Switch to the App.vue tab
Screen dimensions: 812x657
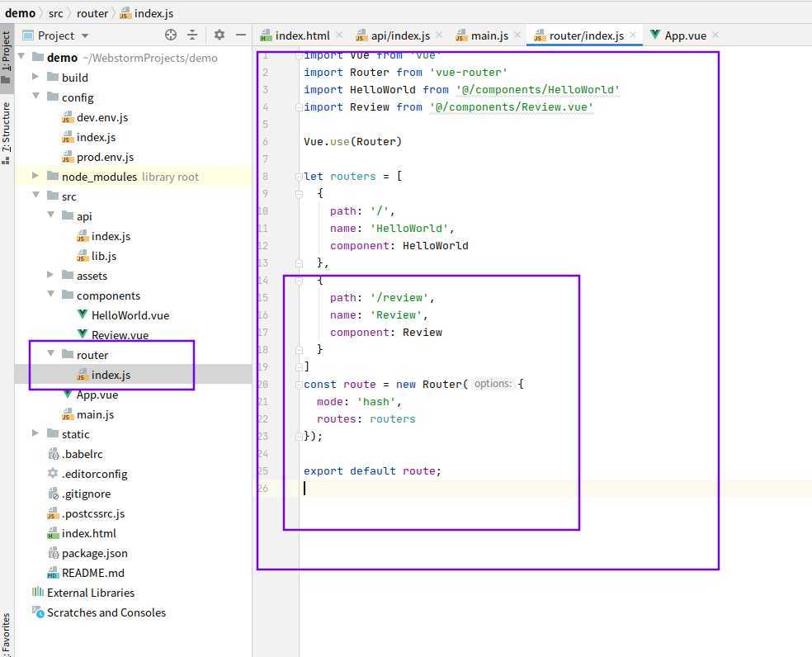[685, 35]
